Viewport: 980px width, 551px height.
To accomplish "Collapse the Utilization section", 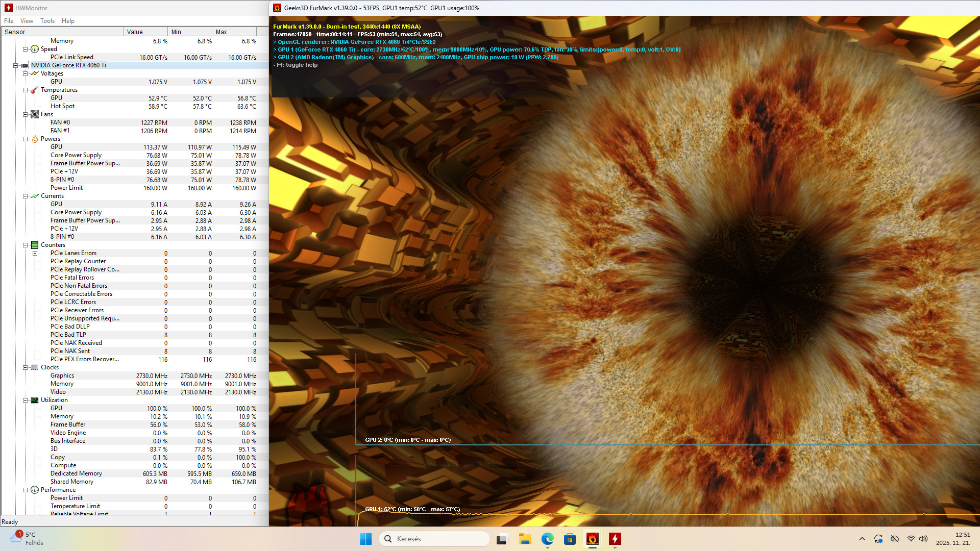I will coord(25,400).
